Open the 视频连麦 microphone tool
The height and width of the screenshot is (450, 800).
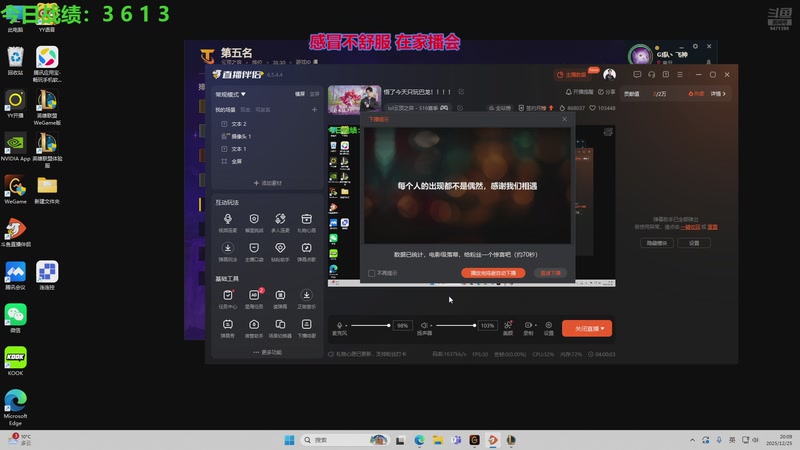(228, 222)
